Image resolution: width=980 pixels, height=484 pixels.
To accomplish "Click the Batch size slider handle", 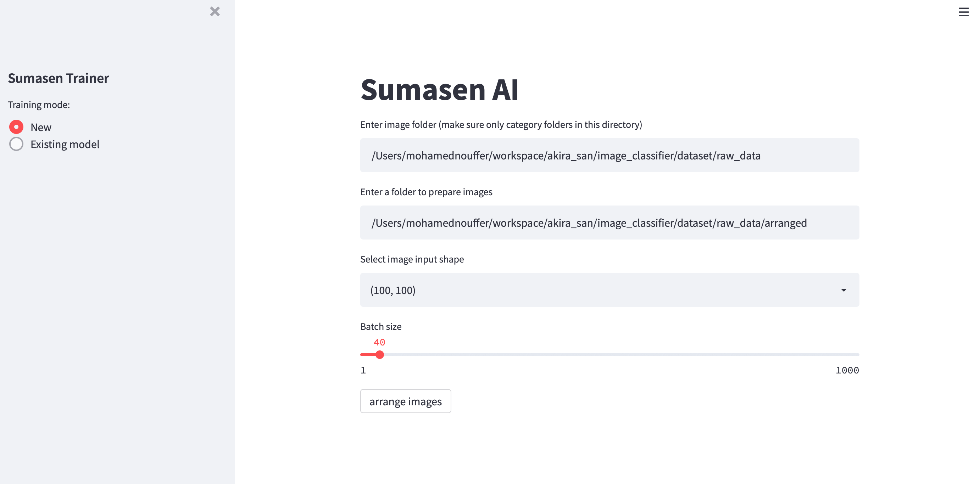I will [x=380, y=355].
